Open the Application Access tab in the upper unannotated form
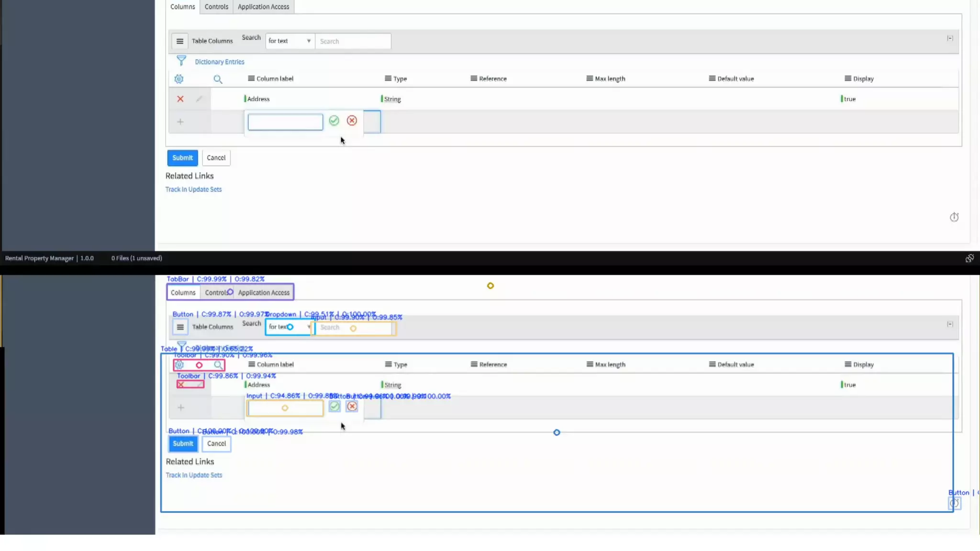Viewport: 980px width, 551px height. pos(263,7)
